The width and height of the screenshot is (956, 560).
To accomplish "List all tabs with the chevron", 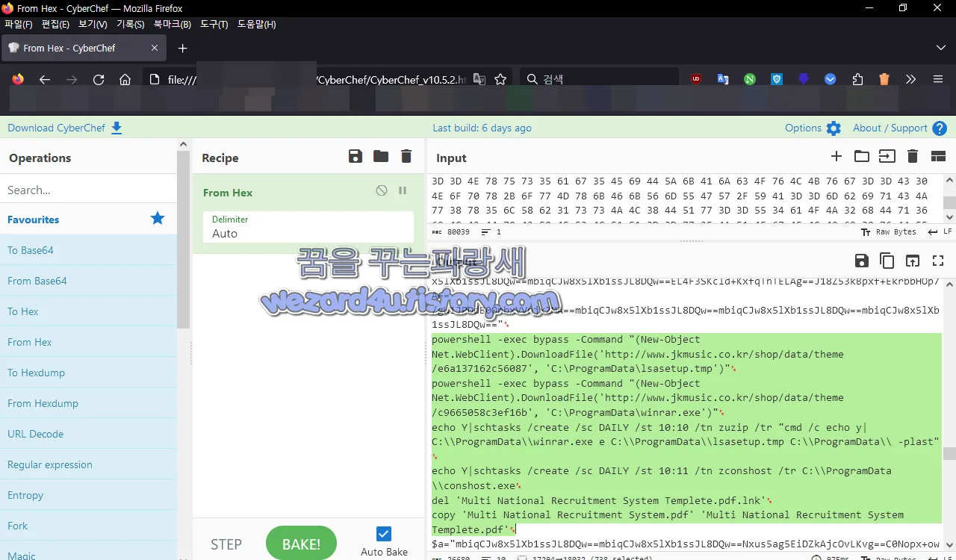I will tap(940, 48).
